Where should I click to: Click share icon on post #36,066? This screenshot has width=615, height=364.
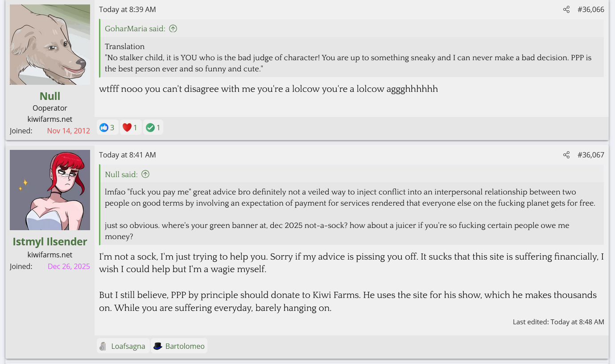[x=566, y=9]
